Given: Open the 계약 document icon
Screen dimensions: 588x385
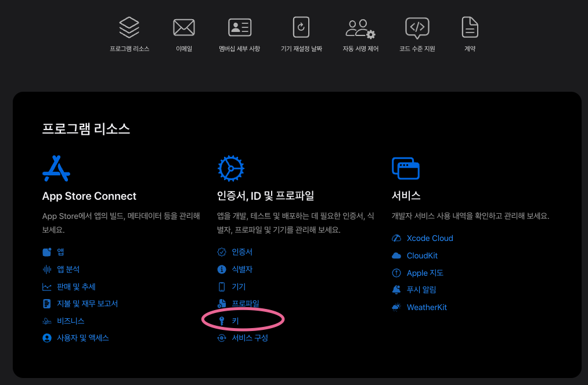Looking at the screenshot, I should 470,27.
